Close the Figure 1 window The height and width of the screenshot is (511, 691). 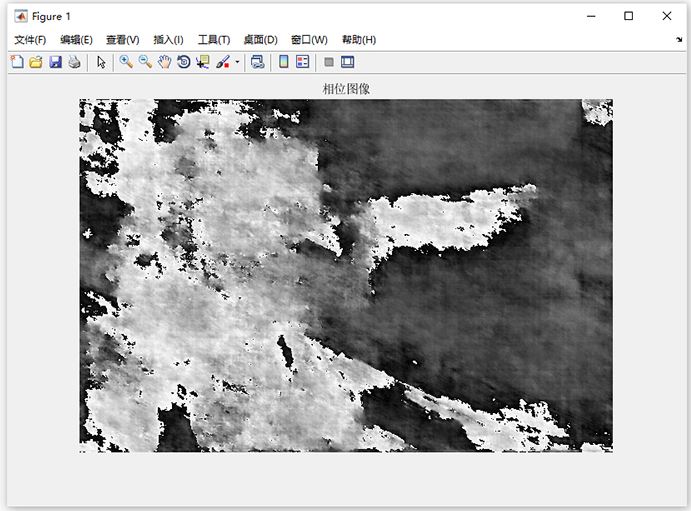[667, 16]
